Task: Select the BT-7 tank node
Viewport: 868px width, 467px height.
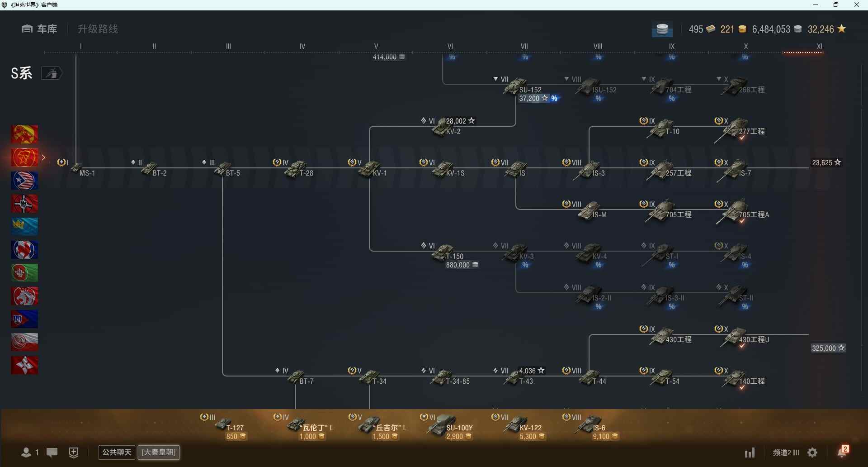Action: 296,376
